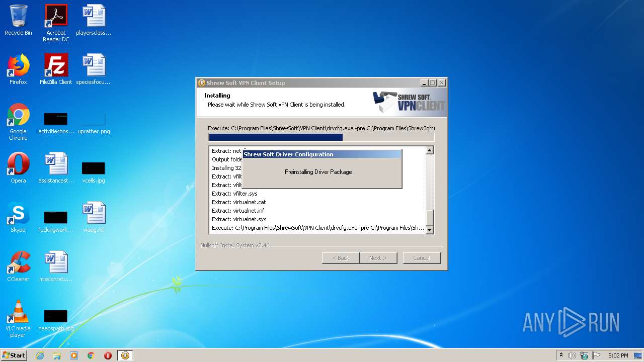Select vcells.jpg image file
The image size is (644, 362).
pos(94,172)
